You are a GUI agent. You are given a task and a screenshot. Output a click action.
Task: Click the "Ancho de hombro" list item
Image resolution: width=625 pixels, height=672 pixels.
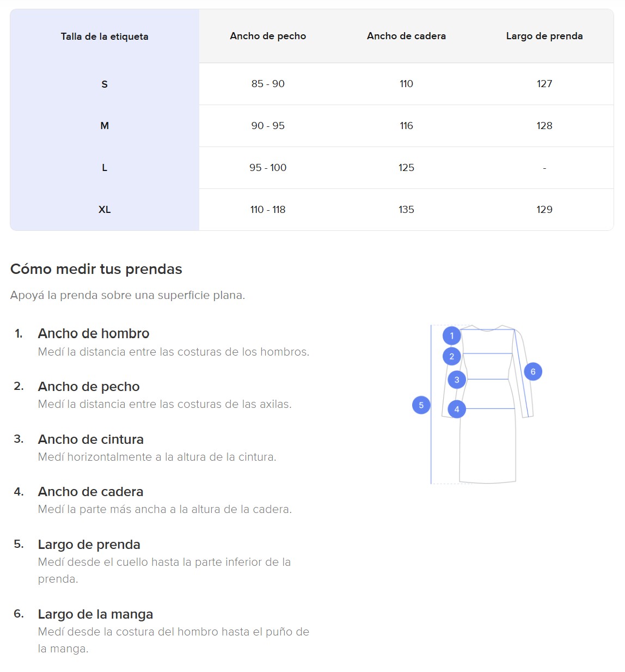94,333
